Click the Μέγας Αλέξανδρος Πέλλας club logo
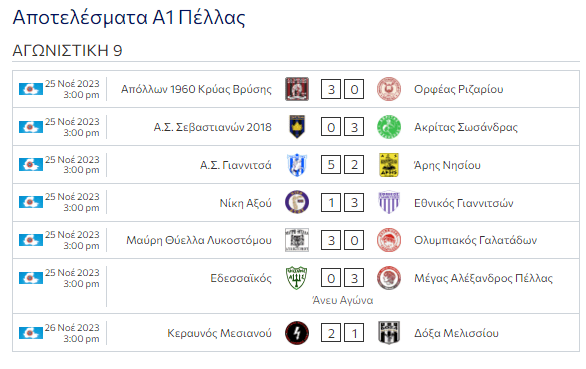 click(389, 278)
